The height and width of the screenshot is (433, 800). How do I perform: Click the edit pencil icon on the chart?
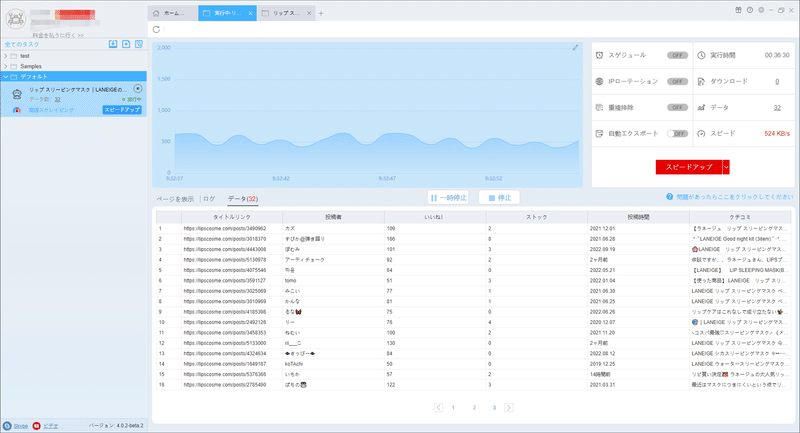pyautogui.click(x=575, y=47)
